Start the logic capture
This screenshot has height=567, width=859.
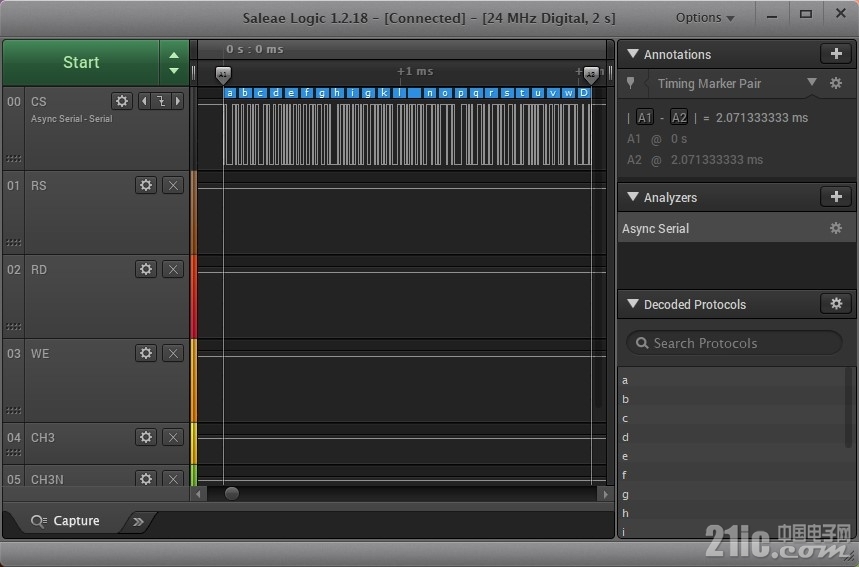point(81,62)
